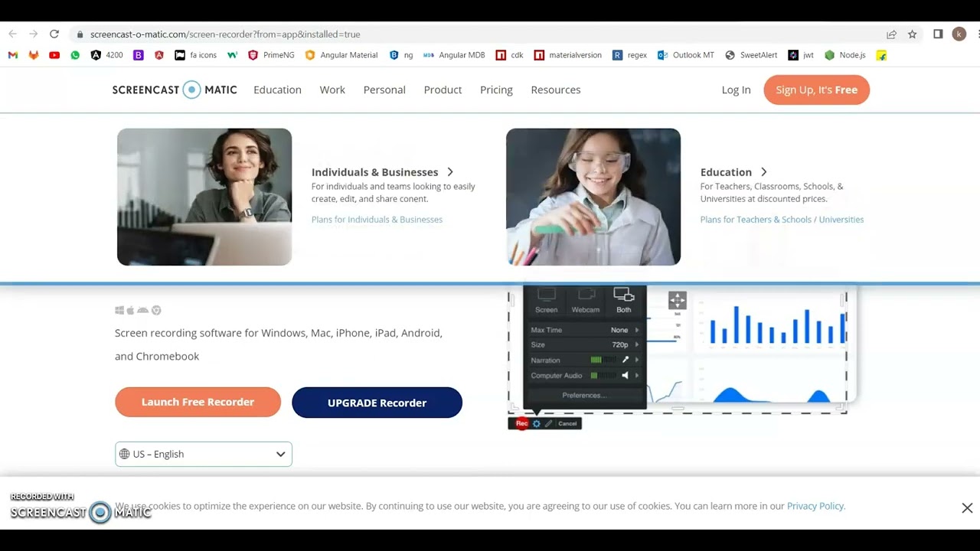The image size is (980, 551).
Task: Open the Angular MDB bookmark
Action: 454,55
